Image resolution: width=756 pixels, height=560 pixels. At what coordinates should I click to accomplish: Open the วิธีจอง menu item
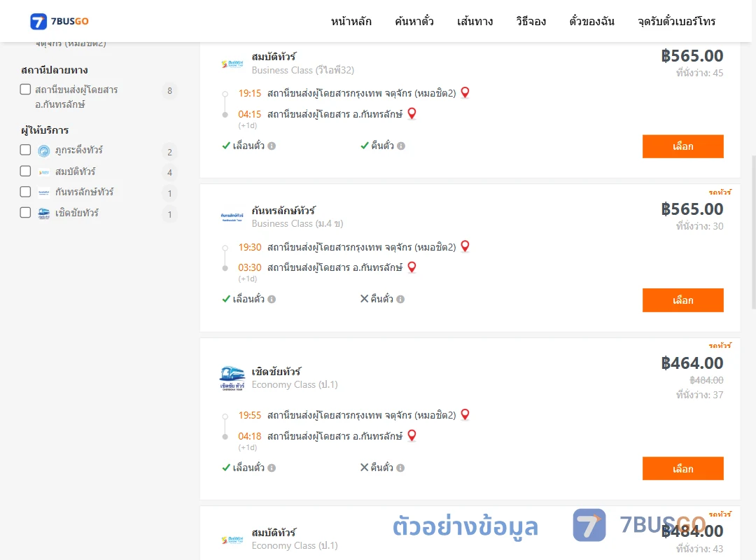click(531, 21)
